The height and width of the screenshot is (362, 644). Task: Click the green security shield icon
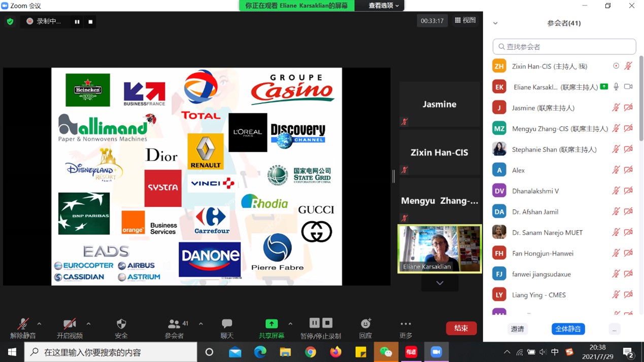click(10, 21)
